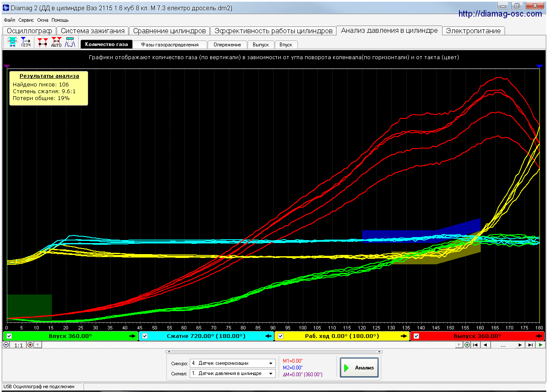The height and width of the screenshot is (392, 548).
Task: Click the 1:1 zoom reset button
Action: (x=18, y=345)
